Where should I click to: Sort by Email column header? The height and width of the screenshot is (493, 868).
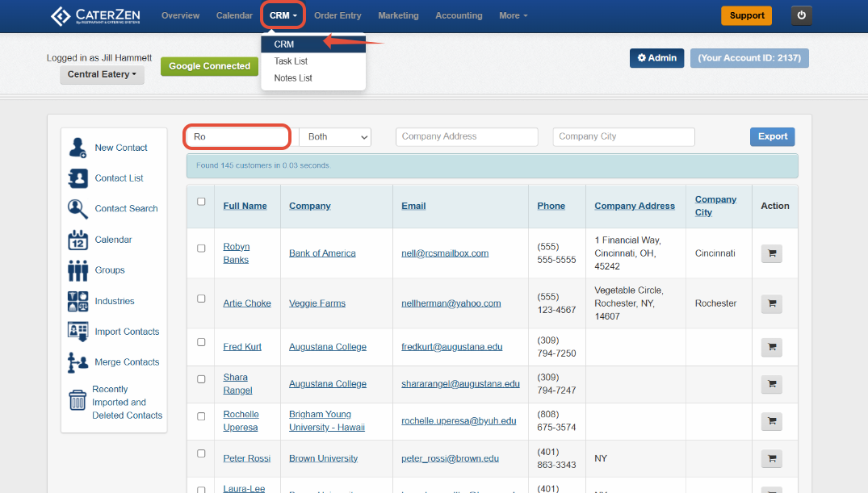coord(413,206)
